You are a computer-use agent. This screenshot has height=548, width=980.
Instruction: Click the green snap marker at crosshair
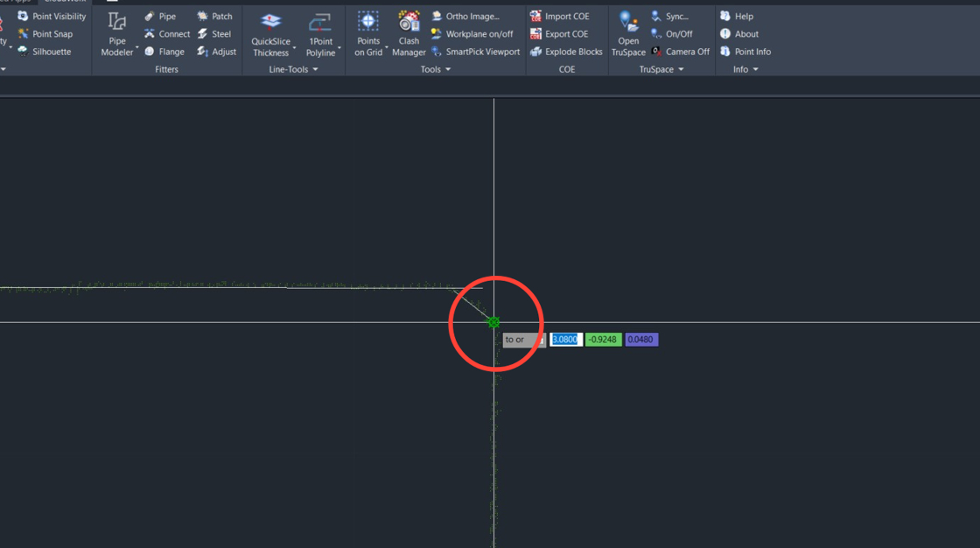(493, 322)
